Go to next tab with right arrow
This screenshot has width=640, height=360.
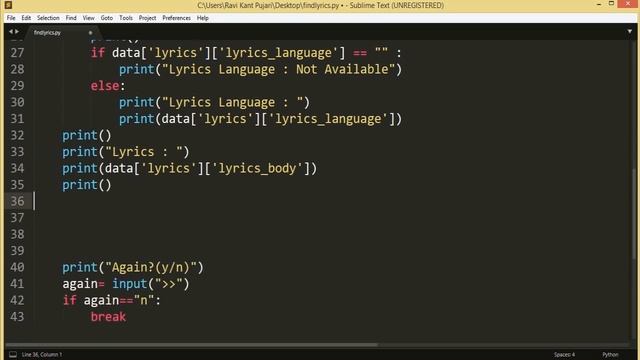click(17, 31)
